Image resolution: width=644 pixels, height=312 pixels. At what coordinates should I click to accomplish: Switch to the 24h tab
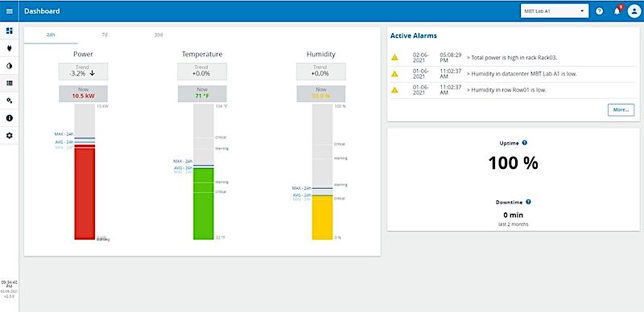click(51, 35)
